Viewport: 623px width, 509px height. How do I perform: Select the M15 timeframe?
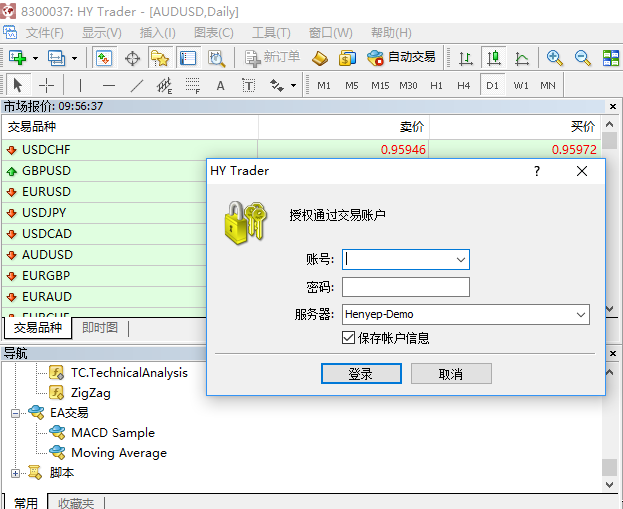[380, 85]
